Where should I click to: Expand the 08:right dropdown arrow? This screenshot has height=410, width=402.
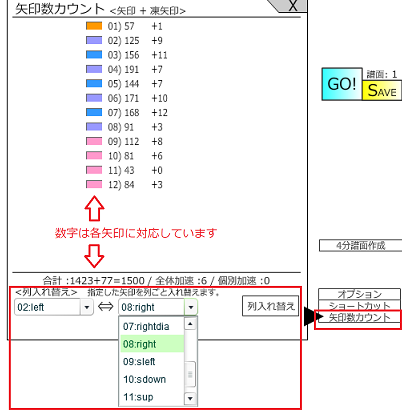click(191, 307)
